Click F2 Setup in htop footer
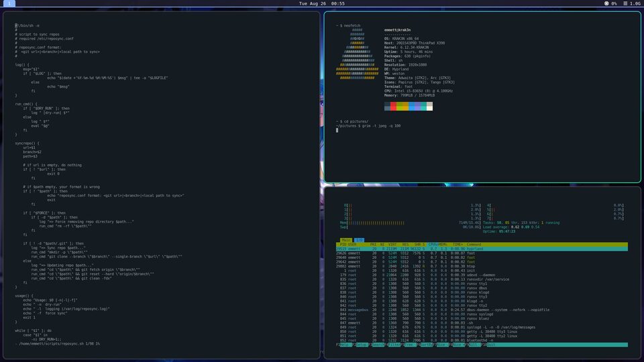The height and width of the screenshot is (362, 644). click(x=360, y=345)
